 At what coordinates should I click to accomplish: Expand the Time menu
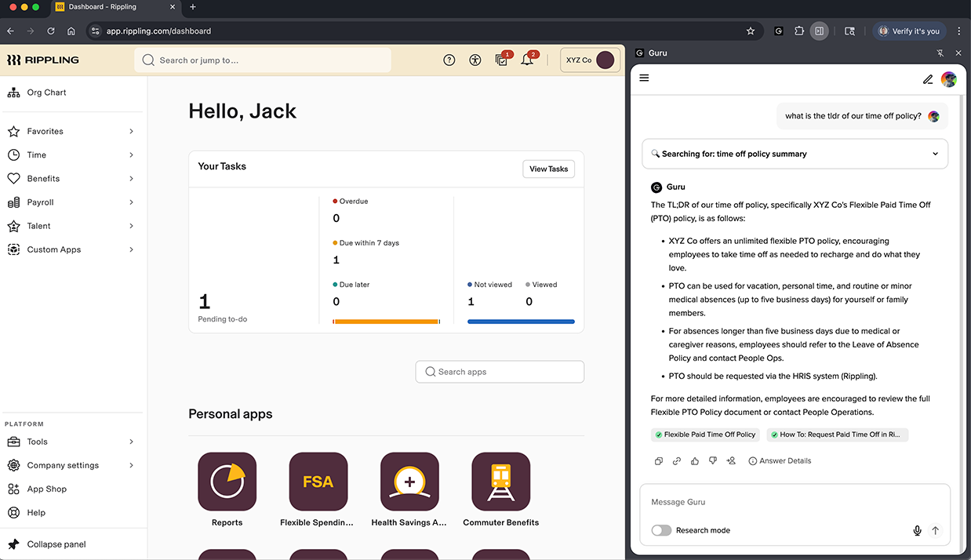click(71, 155)
